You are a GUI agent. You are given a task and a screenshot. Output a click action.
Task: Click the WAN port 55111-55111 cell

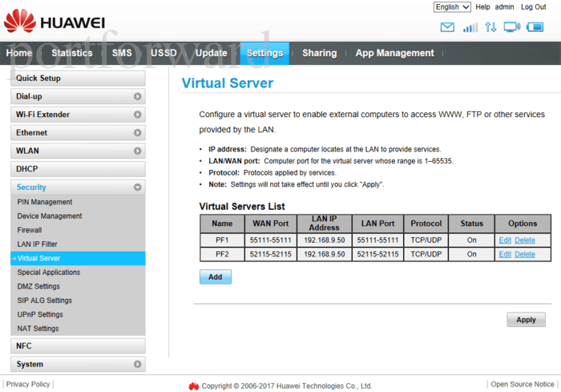[271, 240]
